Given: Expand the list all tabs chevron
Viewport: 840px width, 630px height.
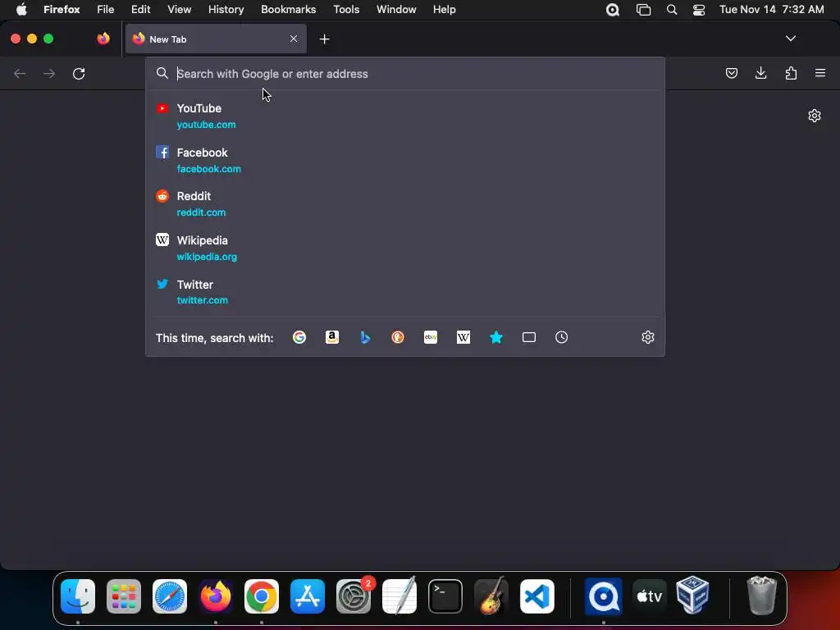Looking at the screenshot, I should (791, 39).
